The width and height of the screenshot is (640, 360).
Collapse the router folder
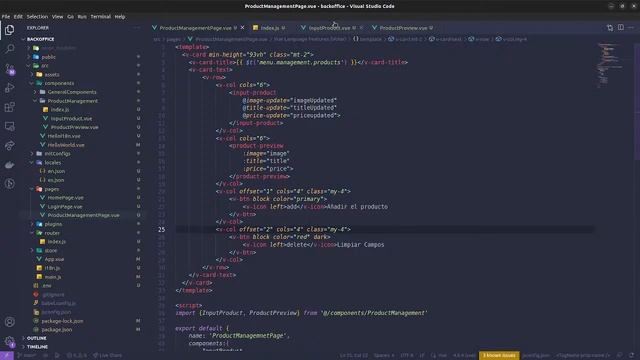(x=52, y=233)
